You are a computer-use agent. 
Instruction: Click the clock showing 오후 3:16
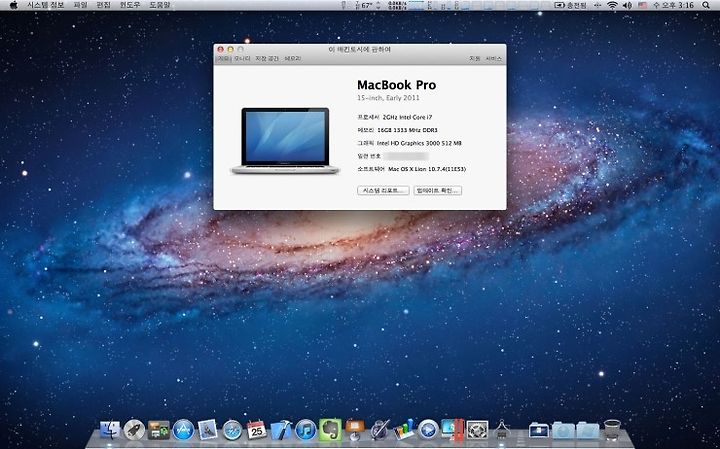tap(674, 5)
